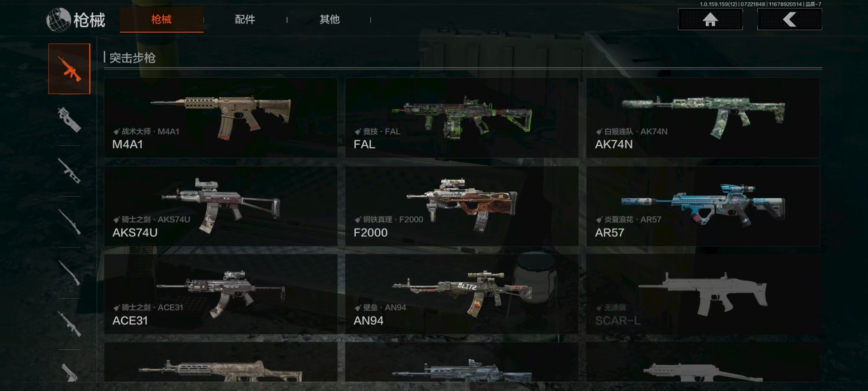Go to home screen via house icon
Viewport: 868px width, 391px height.
(710, 19)
